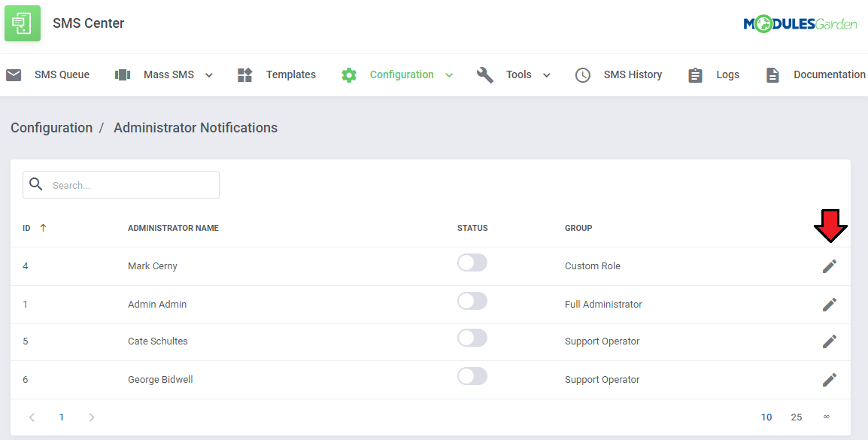Click the SMS History clock icon
868x440 pixels.
582,74
